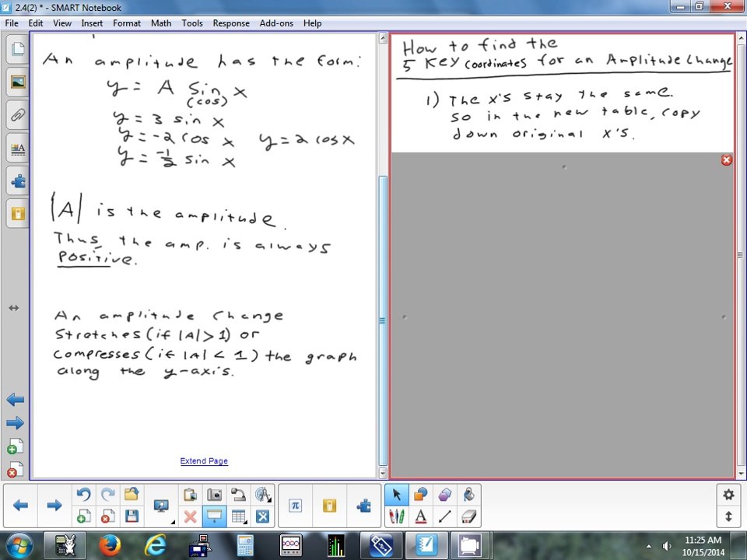The width and height of the screenshot is (747, 560).
Task: Open the Response menu
Action: (x=231, y=23)
